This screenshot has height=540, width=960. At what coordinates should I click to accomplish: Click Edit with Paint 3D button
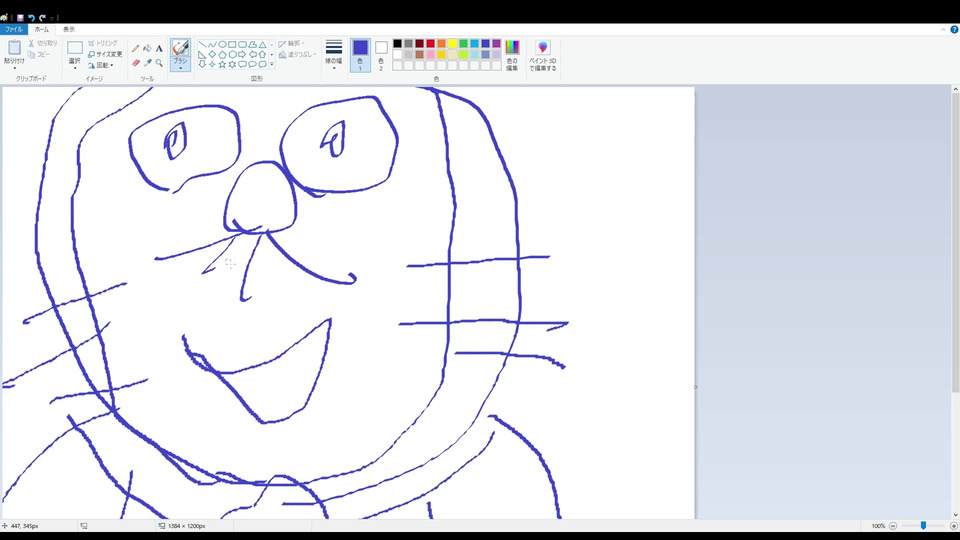(x=542, y=55)
